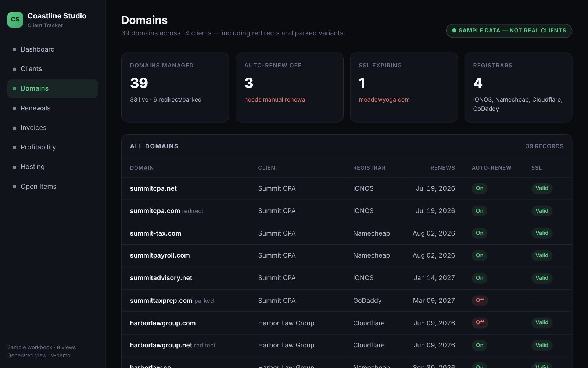Viewport: 588px width, 368px height.
Task: Select Domains in the sidebar
Action: 53,88
